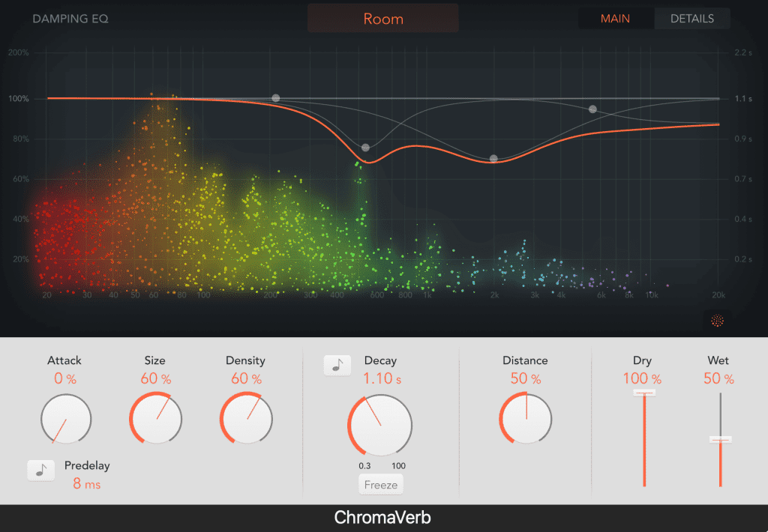Select the Predelay 8 ms value field
This screenshot has width=768, height=532.
click(87, 483)
